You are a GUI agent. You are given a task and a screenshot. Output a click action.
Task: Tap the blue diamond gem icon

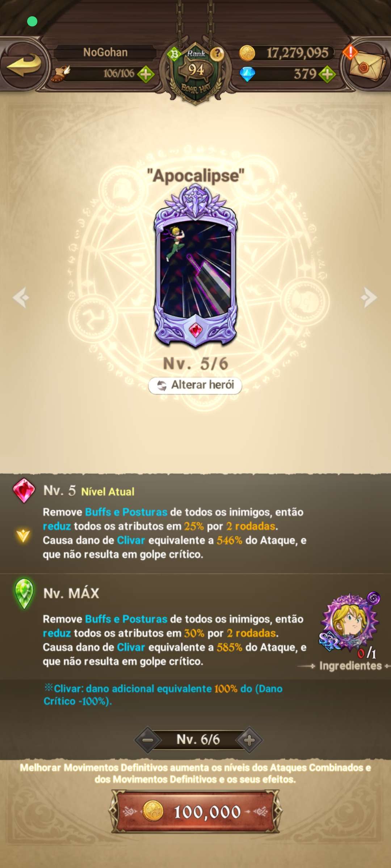pyautogui.click(x=248, y=74)
